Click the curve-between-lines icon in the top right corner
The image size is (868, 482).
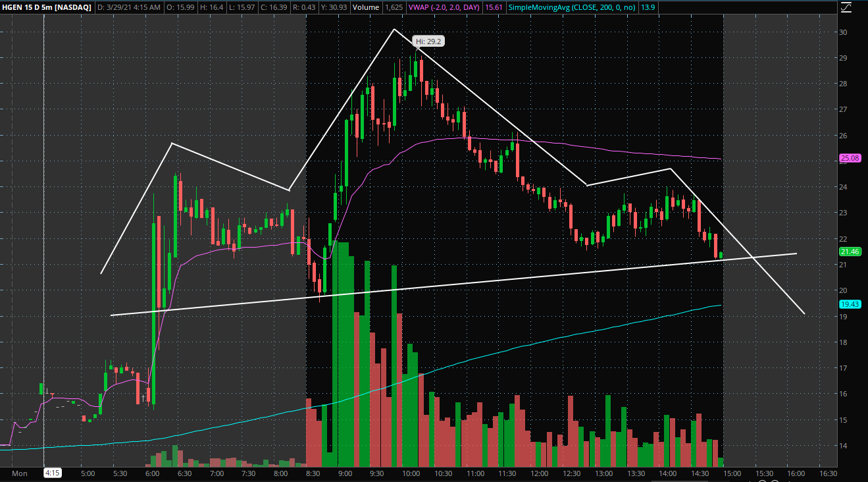pyautogui.click(x=846, y=8)
